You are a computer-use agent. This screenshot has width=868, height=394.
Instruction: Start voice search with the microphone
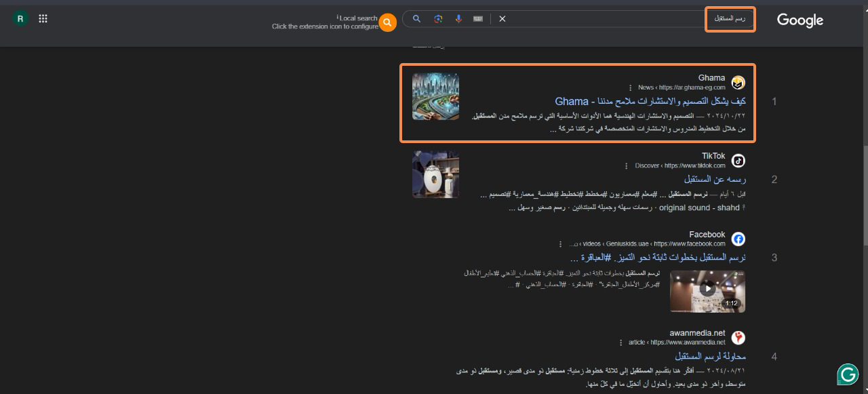458,19
